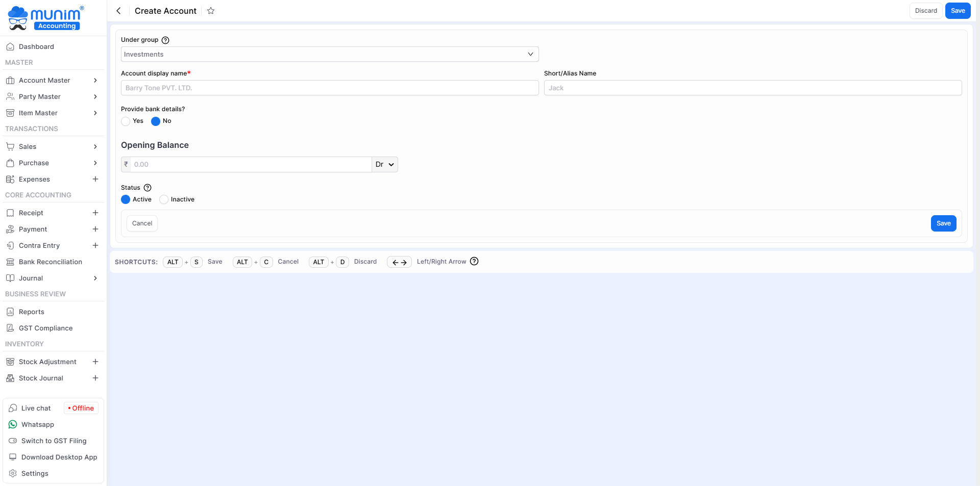This screenshot has height=486, width=980.
Task: Click the Discard button at top
Action: point(925,11)
